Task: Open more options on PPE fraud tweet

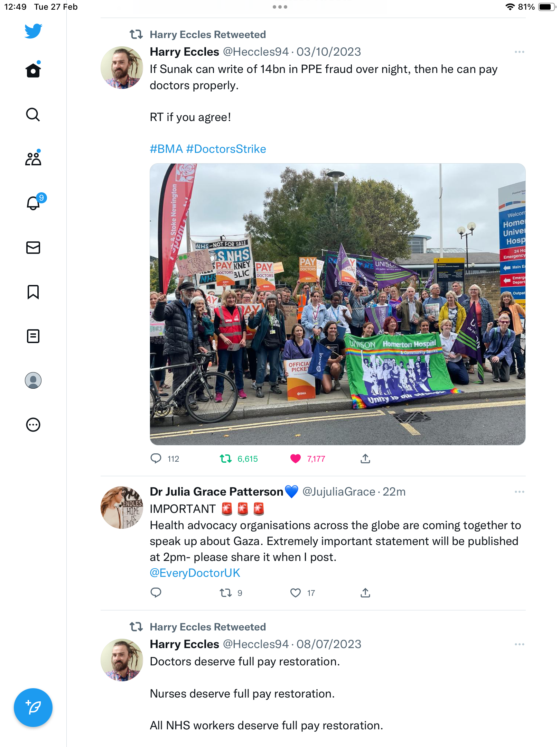Action: click(x=519, y=52)
